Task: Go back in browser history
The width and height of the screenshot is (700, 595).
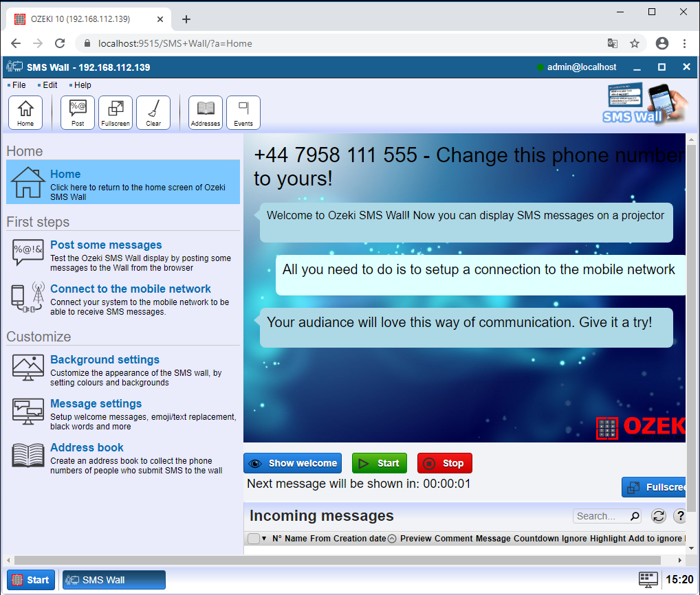Action: coord(16,43)
